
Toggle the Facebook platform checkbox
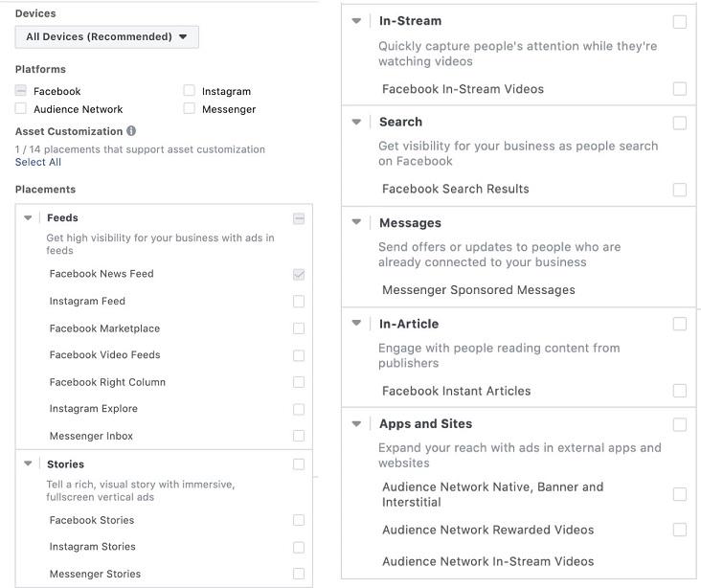pos(21,91)
